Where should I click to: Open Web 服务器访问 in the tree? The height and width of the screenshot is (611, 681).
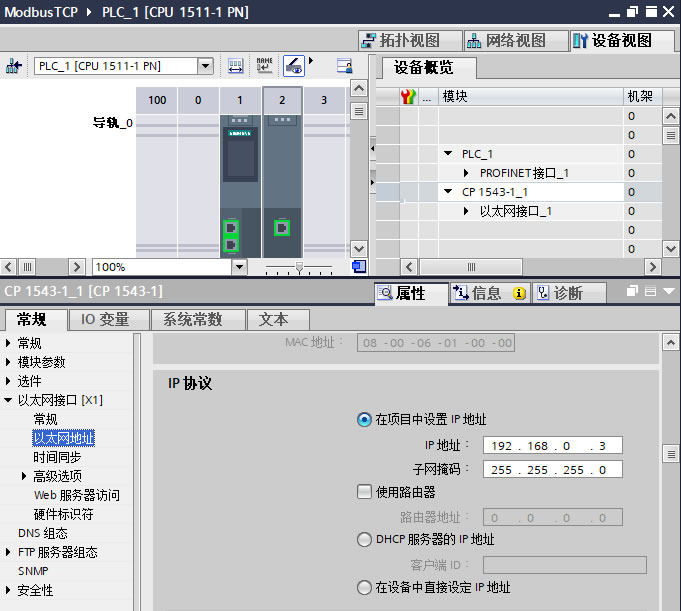pyautogui.click(x=76, y=495)
